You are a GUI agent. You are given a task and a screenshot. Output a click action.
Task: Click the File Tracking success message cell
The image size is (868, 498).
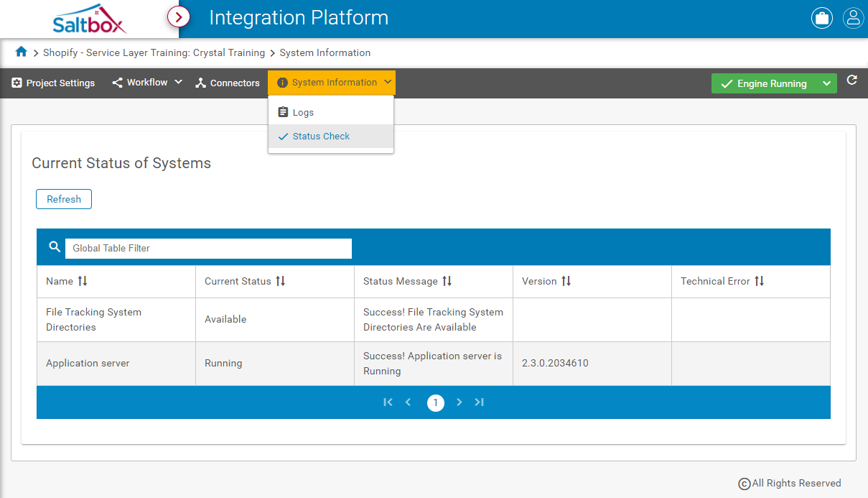click(x=434, y=320)
